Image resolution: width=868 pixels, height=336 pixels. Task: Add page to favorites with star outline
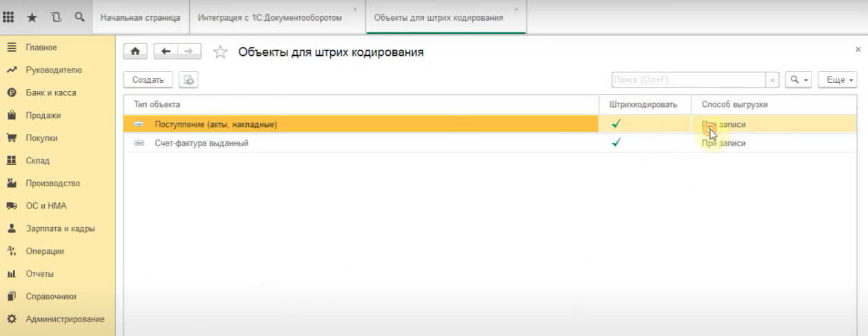pyautogui.click(x=221, y=52)
